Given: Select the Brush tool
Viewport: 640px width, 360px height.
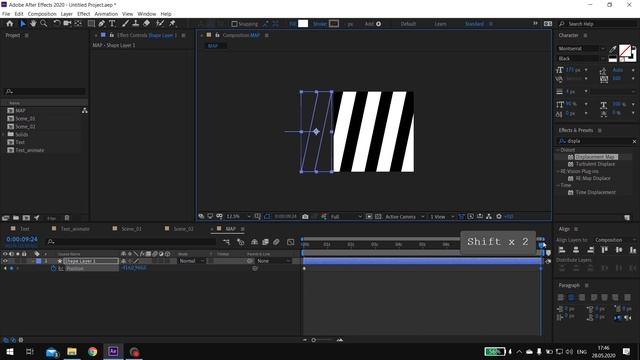Looking at the screenshot, I should click(x=125, y=24).
